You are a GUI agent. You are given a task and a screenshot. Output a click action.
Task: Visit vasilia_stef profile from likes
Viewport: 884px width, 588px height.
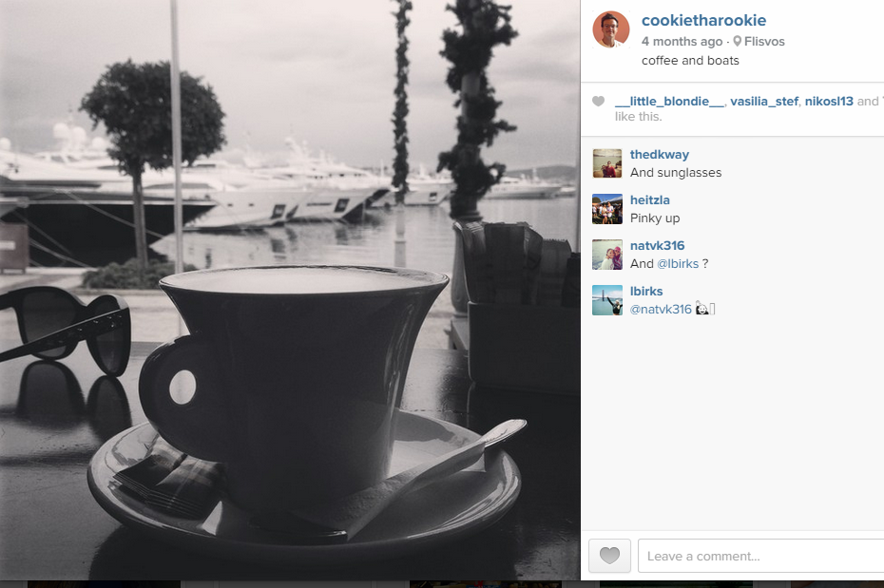(x=764, y=102)
